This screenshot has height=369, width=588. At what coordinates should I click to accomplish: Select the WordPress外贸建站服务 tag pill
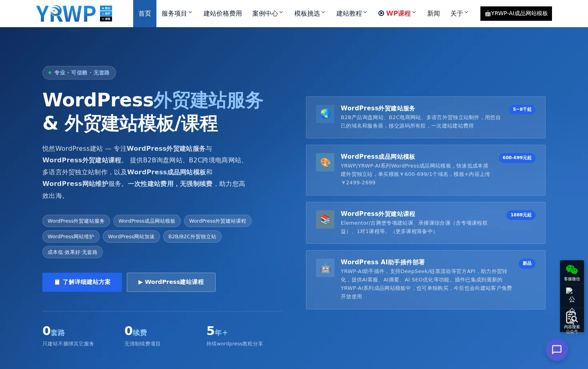[76, 221]
